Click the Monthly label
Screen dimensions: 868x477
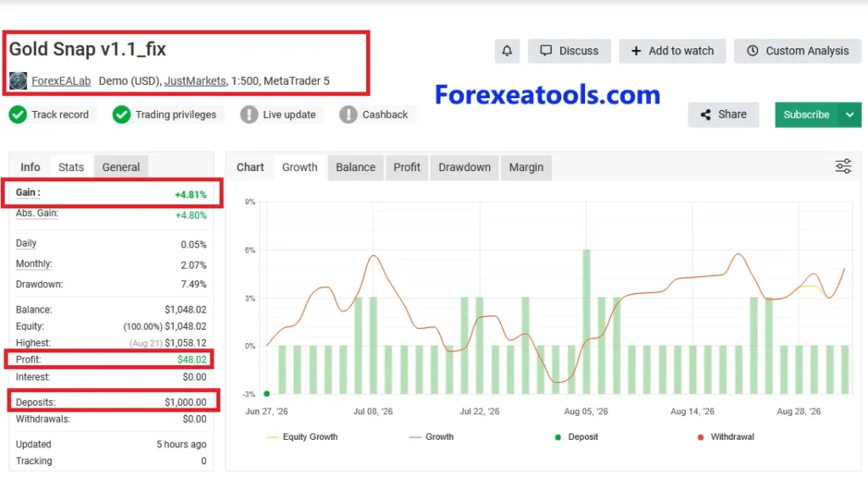34,264
